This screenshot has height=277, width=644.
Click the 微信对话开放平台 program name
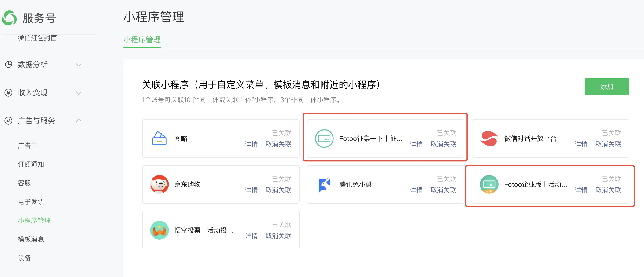(x=530, y=138)
